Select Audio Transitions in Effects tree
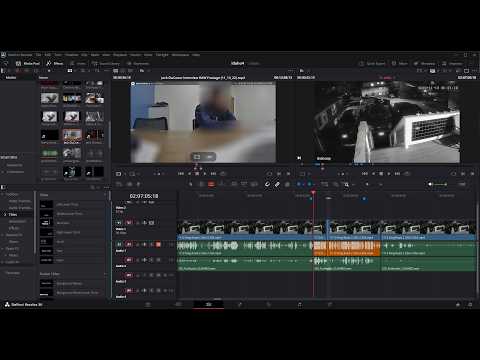 coord(20,208)
